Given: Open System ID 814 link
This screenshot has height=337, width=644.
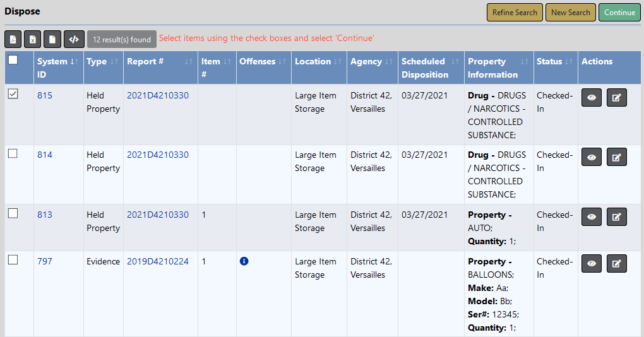Looking at the screenshot, I should (45, 155).
